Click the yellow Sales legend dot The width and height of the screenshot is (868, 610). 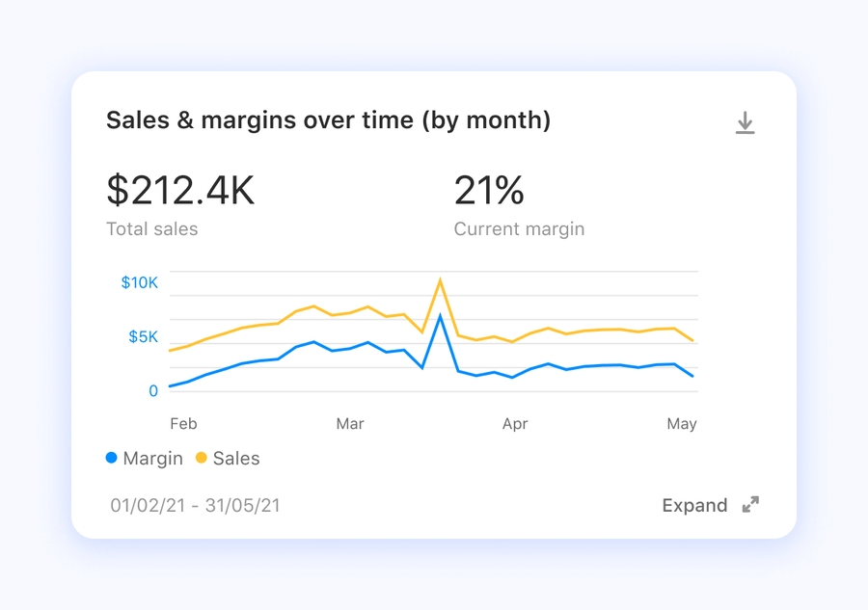pyautogui.click(x=202, y=459)
